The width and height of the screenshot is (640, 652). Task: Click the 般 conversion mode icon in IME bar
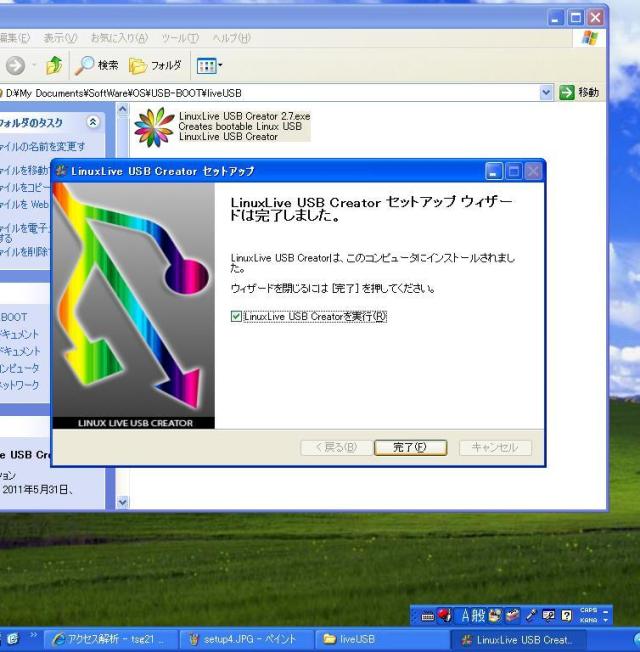[x=480, y=615]
